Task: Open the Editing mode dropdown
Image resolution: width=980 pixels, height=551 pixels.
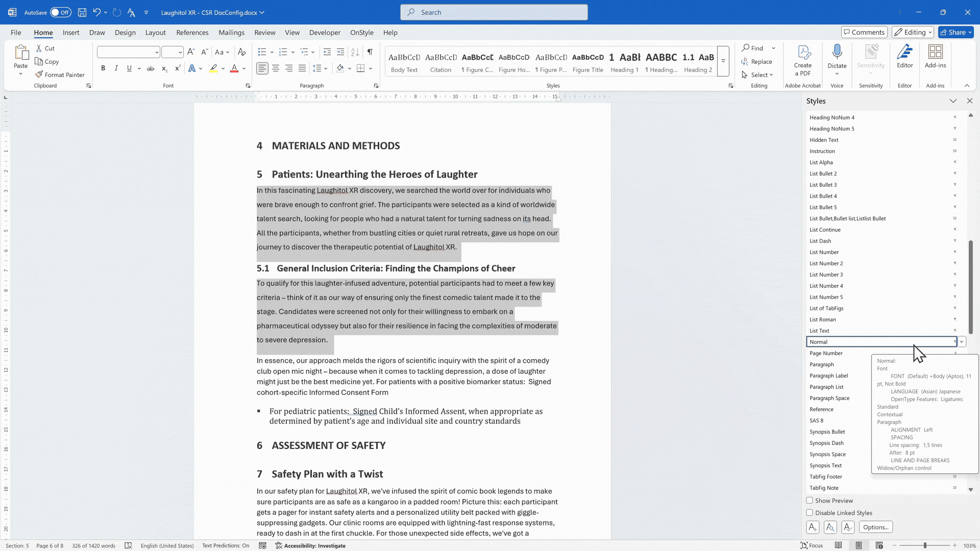Action: 913,32
